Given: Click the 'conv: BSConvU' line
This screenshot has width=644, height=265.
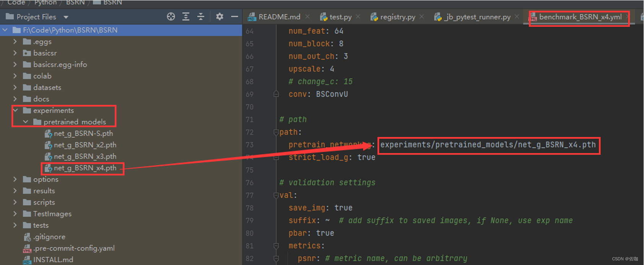Looking at the screenshot, I should tap(318, 94).
